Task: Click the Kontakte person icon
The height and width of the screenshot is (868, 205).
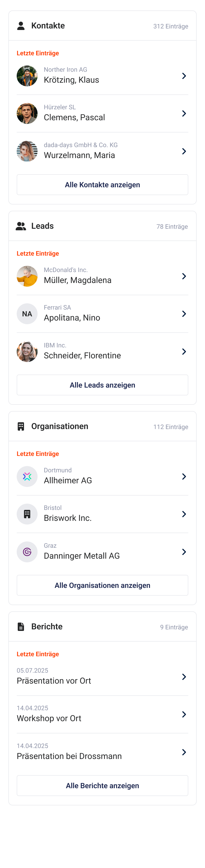Action: click(x=21, y=26)
